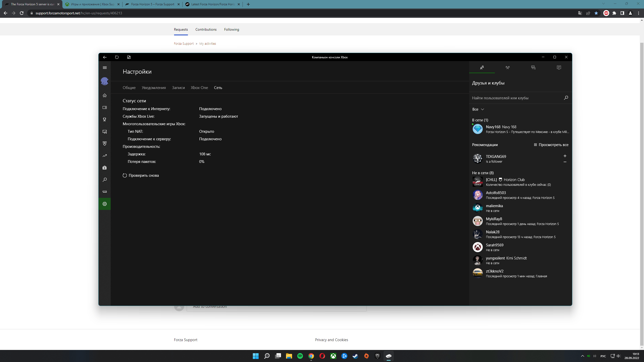Open Search icon in Xbox sidebar
The height and width of the screenshot is (362, 644).
105,180
